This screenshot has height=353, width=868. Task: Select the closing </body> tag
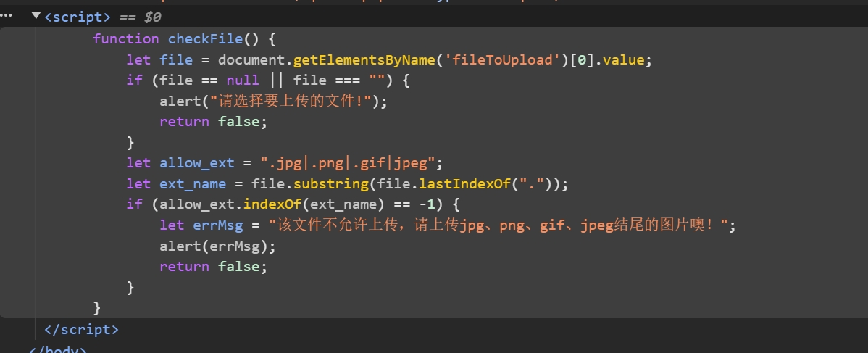58,349
